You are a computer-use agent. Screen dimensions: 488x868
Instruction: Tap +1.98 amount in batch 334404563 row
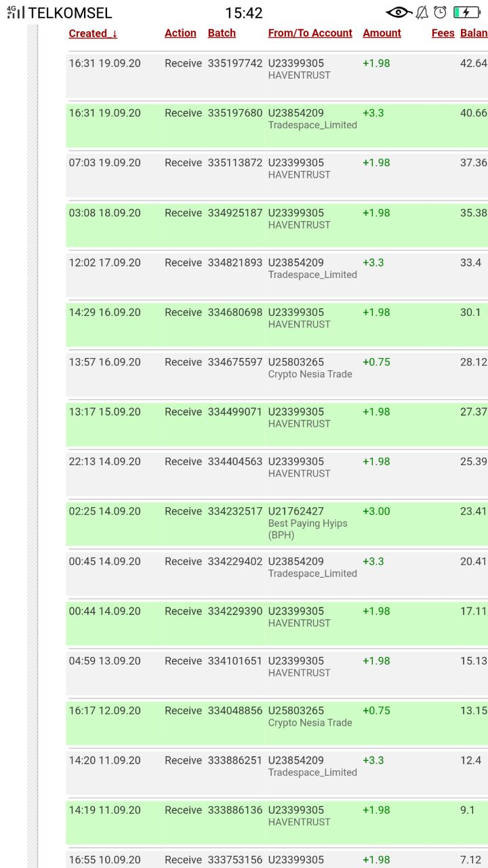pos(376,462)
